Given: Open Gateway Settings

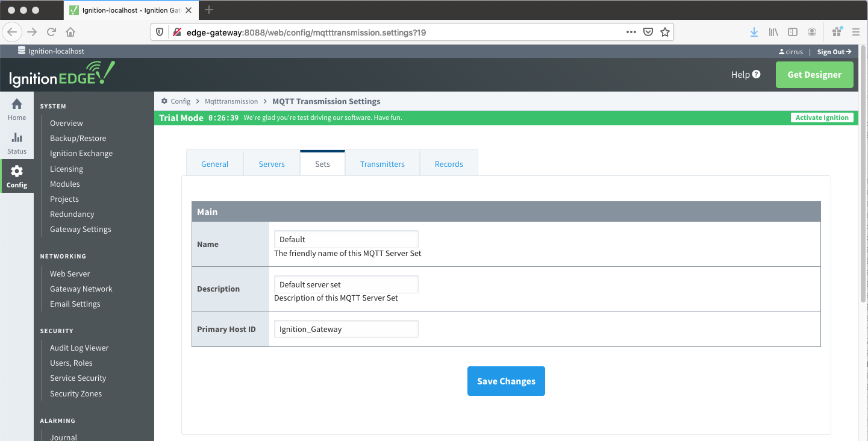Looking at the screenshot, I should point(81,229).
